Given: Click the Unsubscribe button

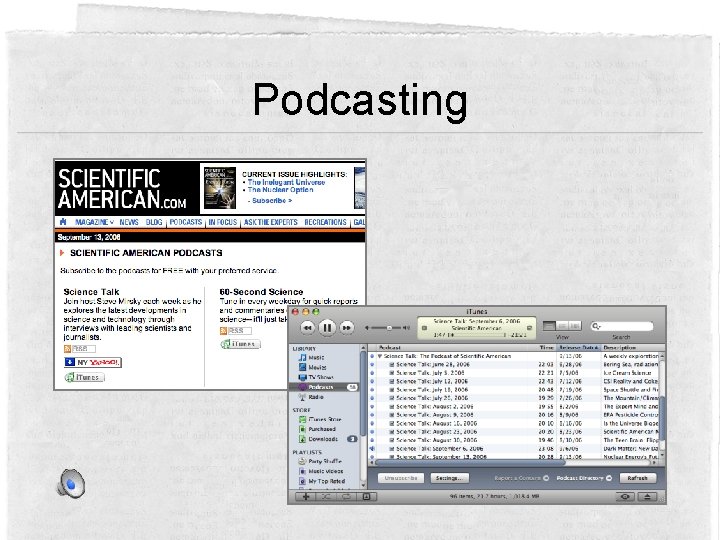Looking at the screenshot, I should pyautogui.click(x=401, y=478).
